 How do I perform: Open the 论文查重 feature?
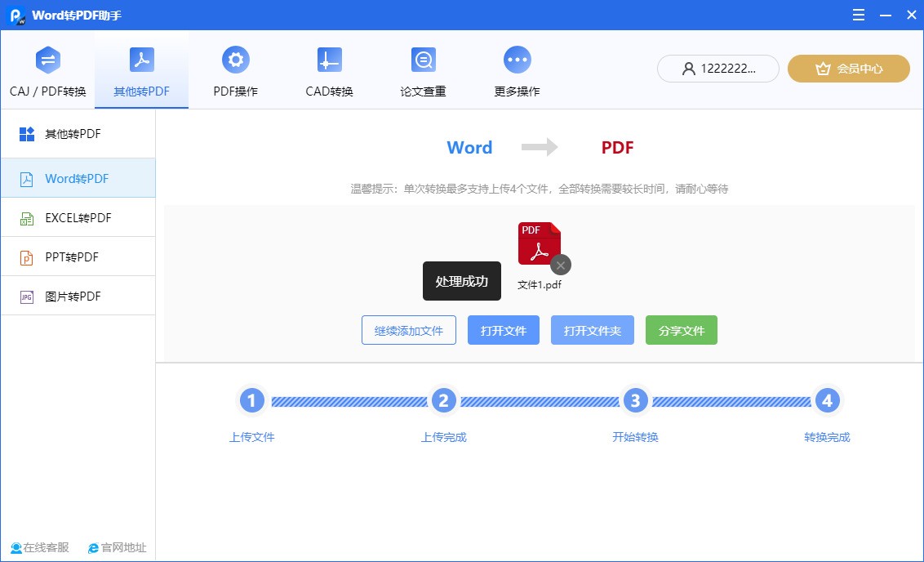[x=423, y=60]
